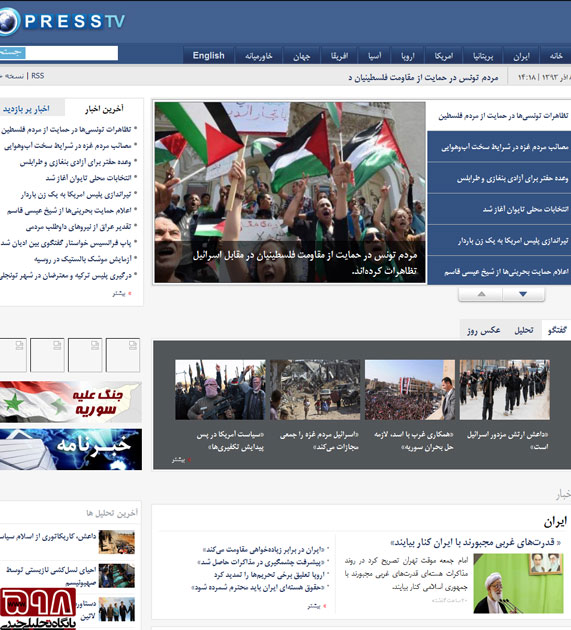This screenshot has height=630, width=571.
Task: Click the search input field
Action: (72, 53)
